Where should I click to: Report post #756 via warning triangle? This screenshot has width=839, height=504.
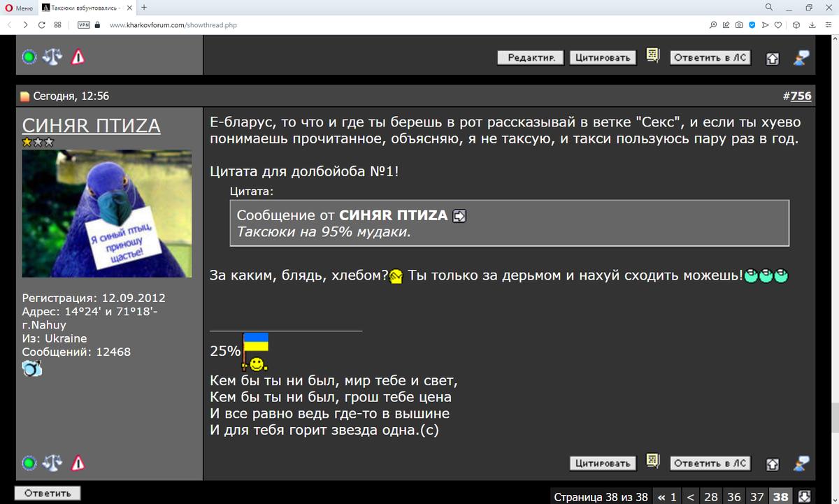click(x=78, y=463)
